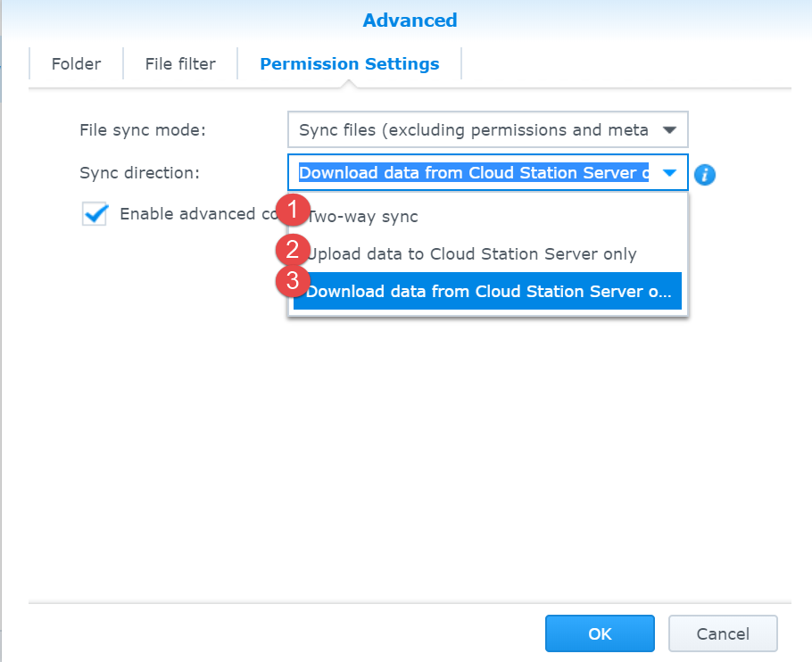Image resolution: width=812 pixels, height=662 pixels.
Task: Click the red number 1 badge
Action: (292, 211)
